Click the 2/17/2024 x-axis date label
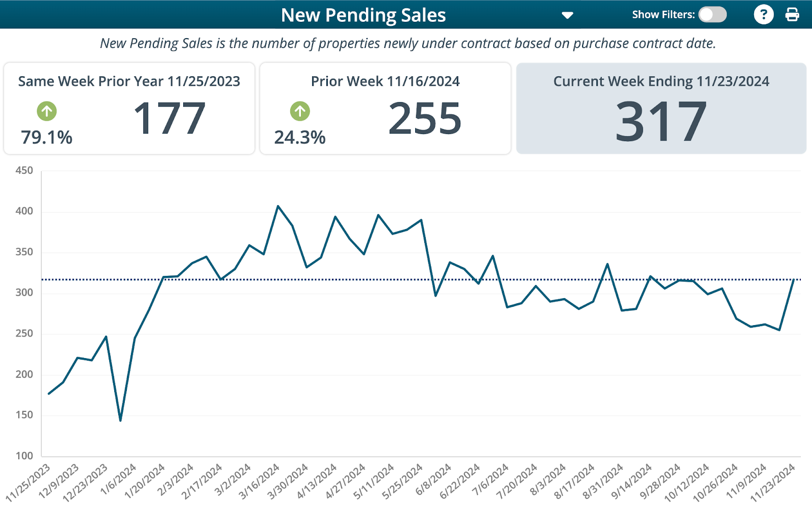This screenshot has width=812, height=512. [x=202, y=481]
